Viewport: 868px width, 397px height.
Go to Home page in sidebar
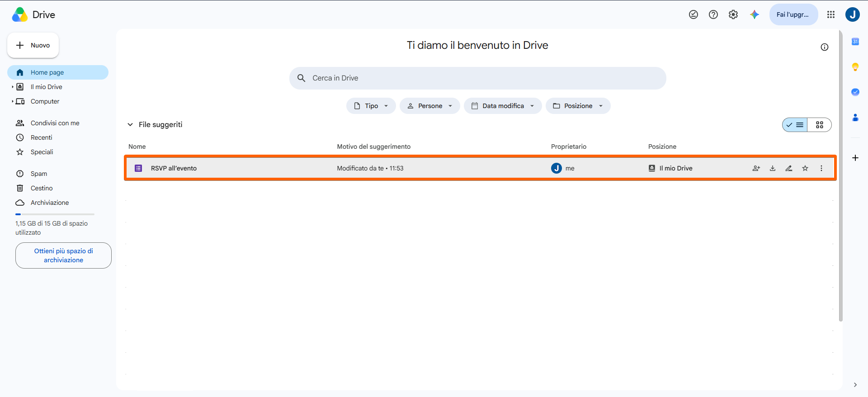click(58, 72)
